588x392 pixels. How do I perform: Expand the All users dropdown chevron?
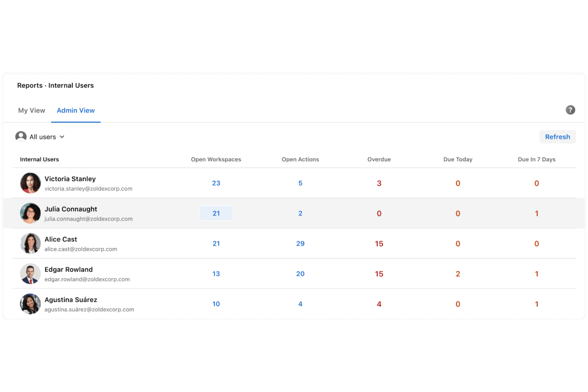(62, 137)
